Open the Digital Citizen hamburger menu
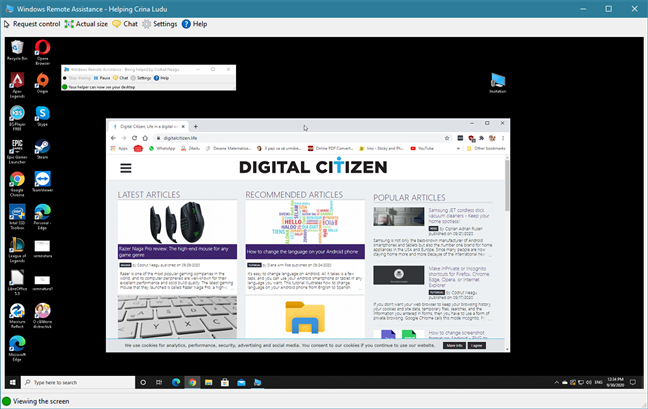 click(126, 168)
